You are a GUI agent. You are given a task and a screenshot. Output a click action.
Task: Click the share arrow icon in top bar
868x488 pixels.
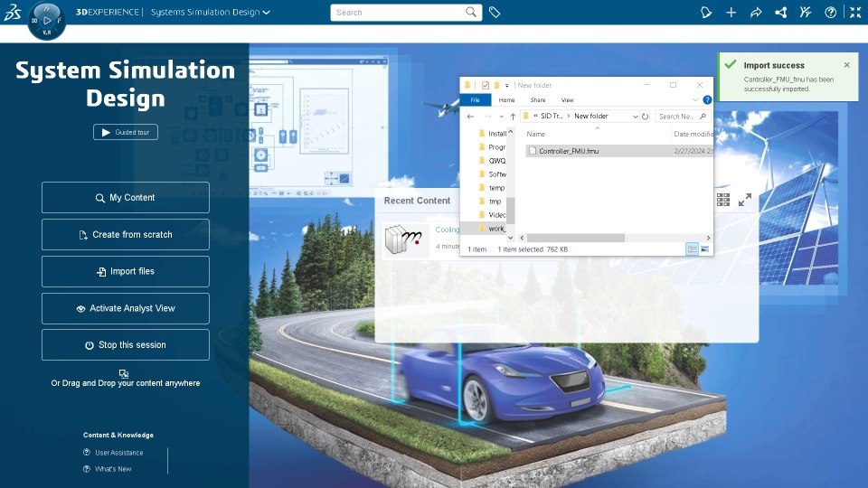[x=756, y=12]
